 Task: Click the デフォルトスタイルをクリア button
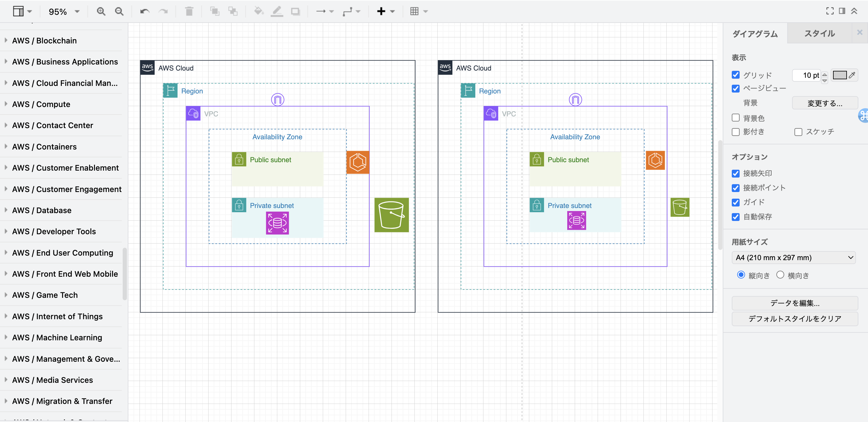794,319
